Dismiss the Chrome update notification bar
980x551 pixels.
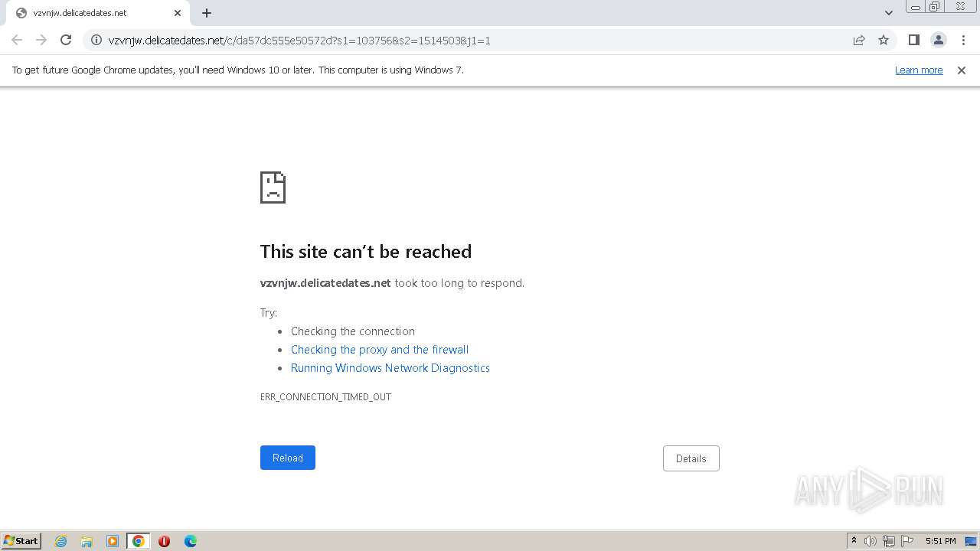point(962,70)
